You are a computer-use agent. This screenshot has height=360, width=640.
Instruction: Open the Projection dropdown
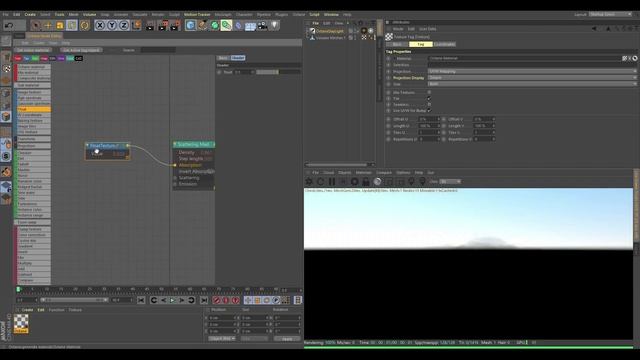[x=532, y=71]
